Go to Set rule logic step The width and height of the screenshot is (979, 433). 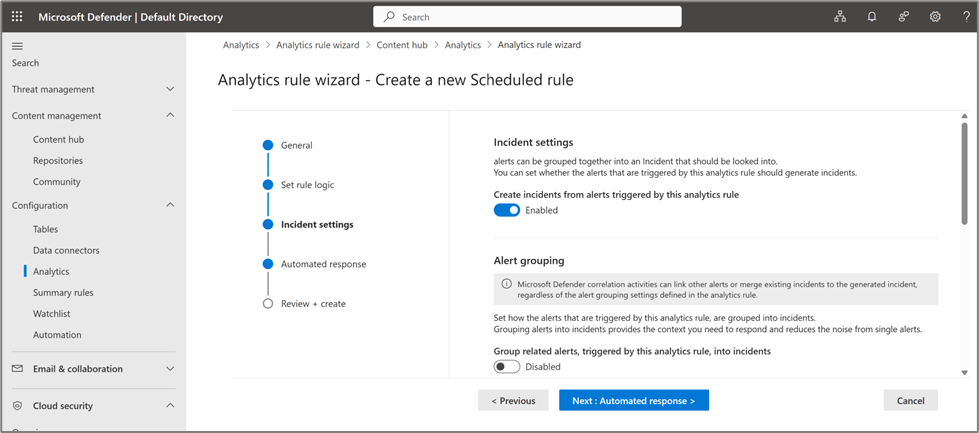(307, 185)
